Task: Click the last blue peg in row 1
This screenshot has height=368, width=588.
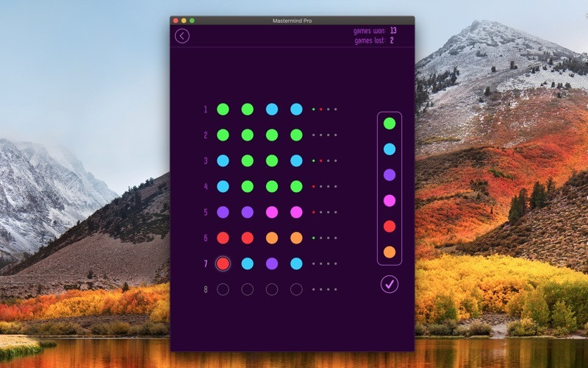Action: pos(296,109)
